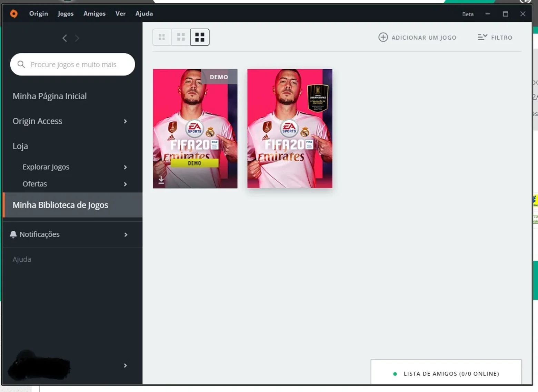The width and height of the screenshot is (538, 392).
Task: Switch to small tile grid view
Action: pyautogui.click(x=162, y=37)
